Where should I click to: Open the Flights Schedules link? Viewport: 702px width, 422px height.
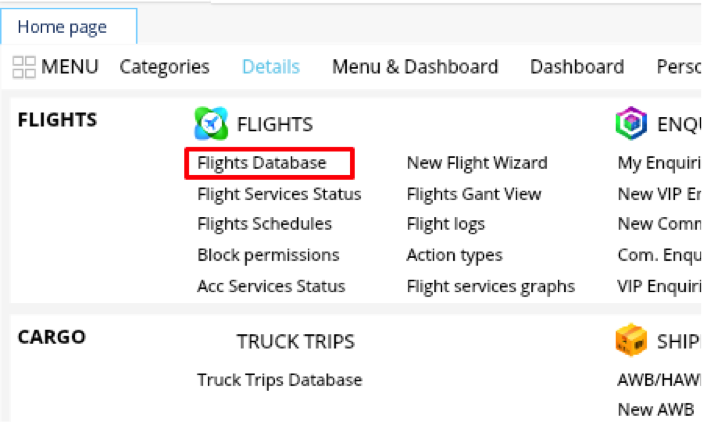(x=264, y=224)
